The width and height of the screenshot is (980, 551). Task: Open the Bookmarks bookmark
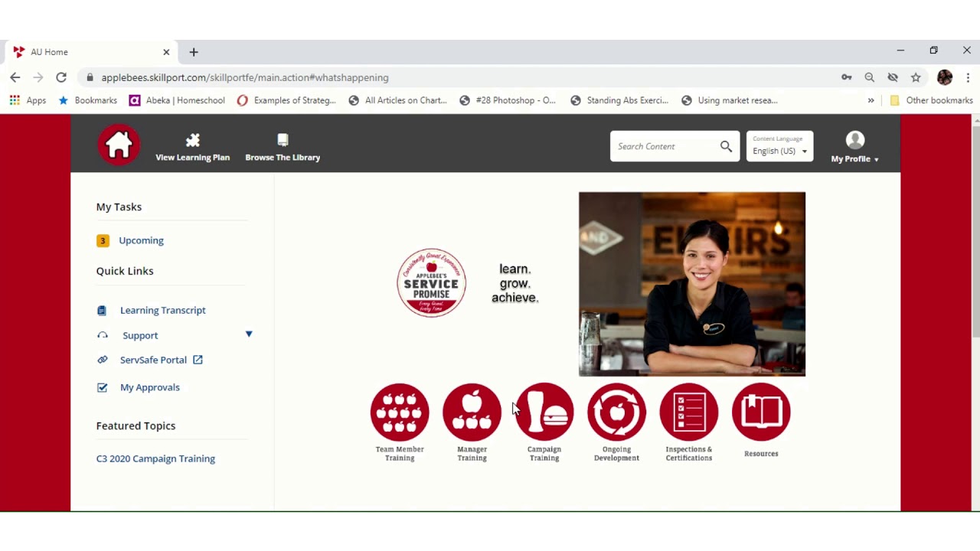[88, 100]
